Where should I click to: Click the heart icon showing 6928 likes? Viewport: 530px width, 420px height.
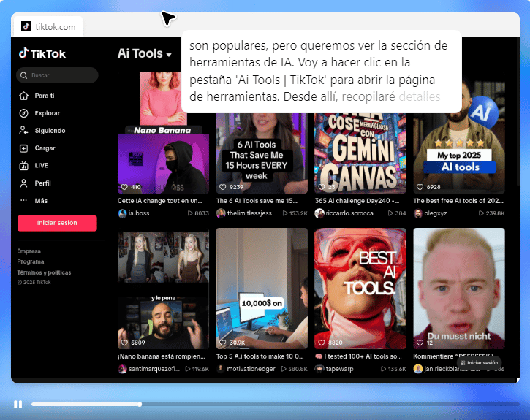420,187
